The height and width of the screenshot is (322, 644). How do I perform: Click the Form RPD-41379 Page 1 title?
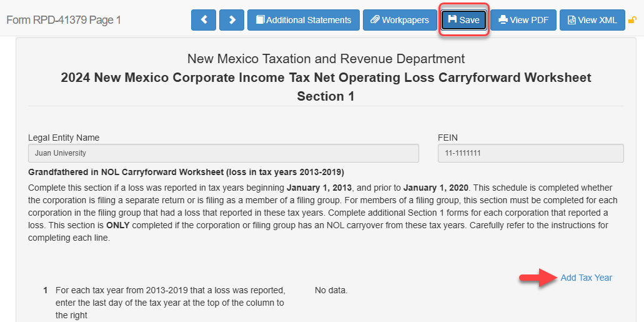point(64,20)
